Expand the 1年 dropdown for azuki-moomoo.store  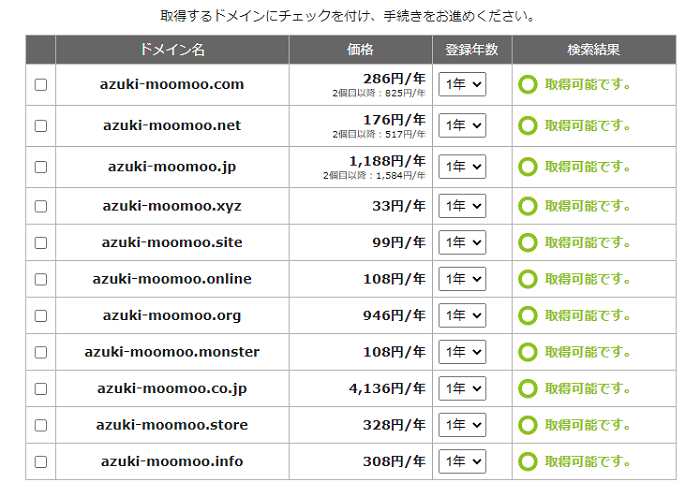[462, 425]
